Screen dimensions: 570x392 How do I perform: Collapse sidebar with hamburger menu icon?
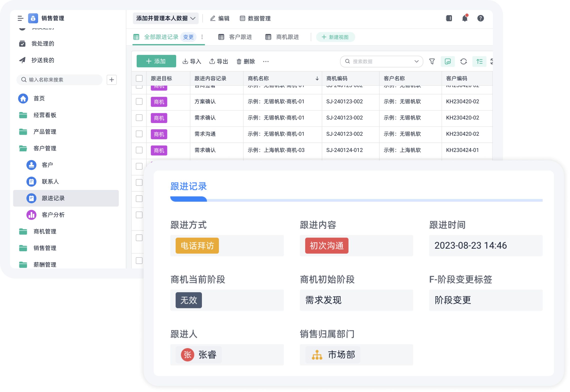pyautogui.click(x=21, y=18)
